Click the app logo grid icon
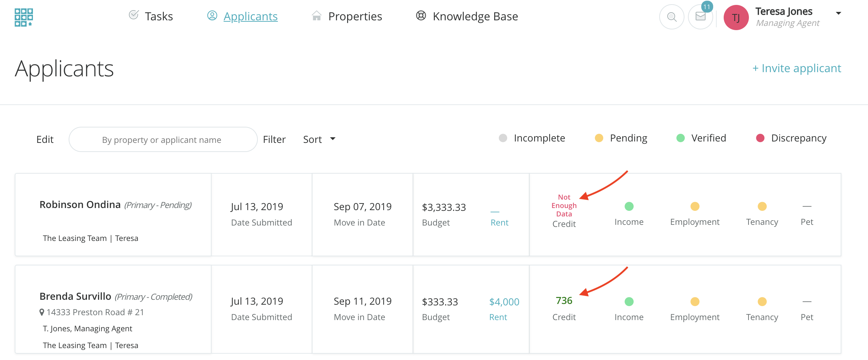The image size is (868, 360). click(x=23, y=17)
